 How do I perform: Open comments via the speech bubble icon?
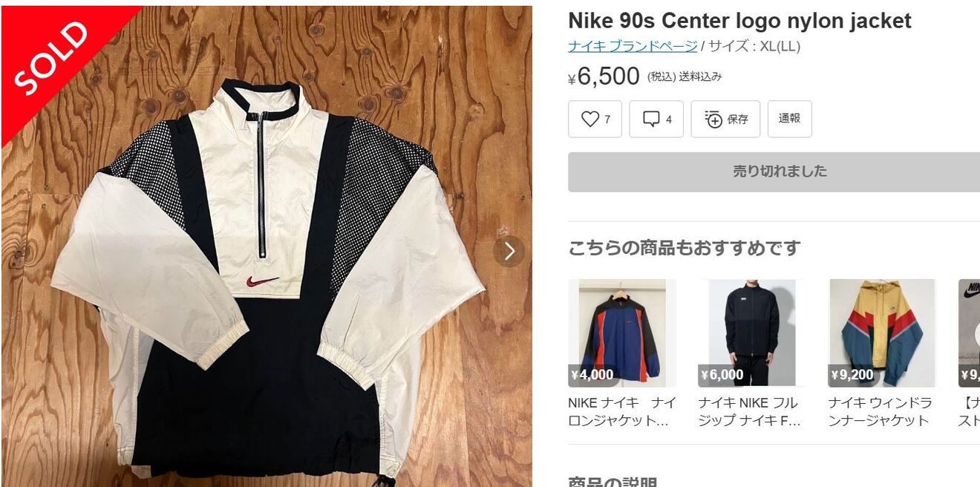pos(656,119)
